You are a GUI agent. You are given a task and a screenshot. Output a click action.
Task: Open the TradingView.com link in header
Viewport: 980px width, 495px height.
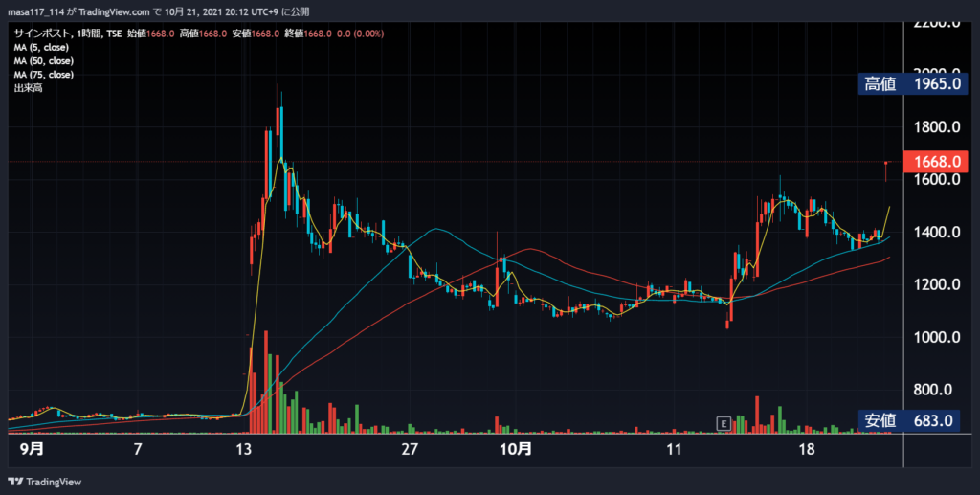(x=115, y=11)
